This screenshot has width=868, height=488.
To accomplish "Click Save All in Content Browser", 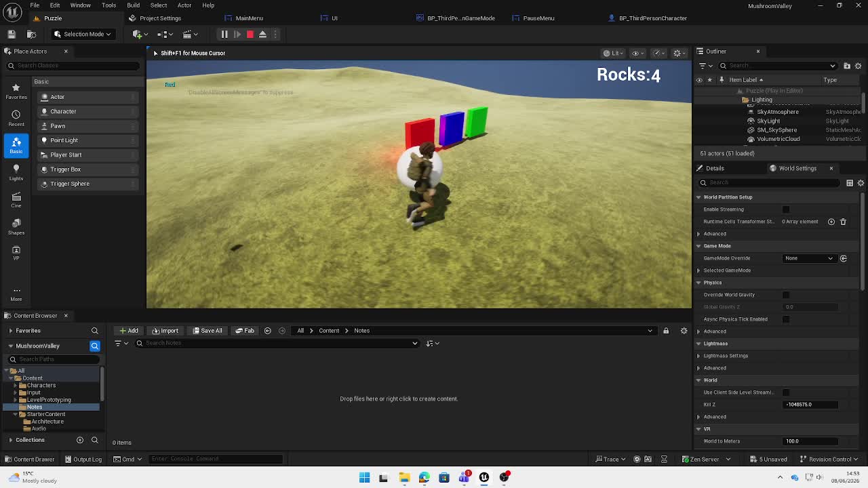I will click(208, 331).
